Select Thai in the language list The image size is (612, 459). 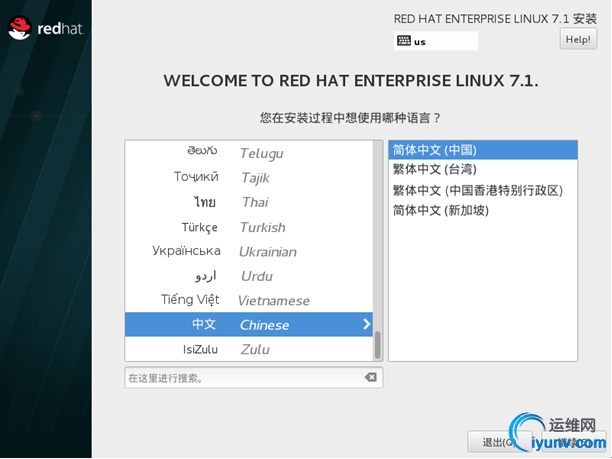[249, 202]
